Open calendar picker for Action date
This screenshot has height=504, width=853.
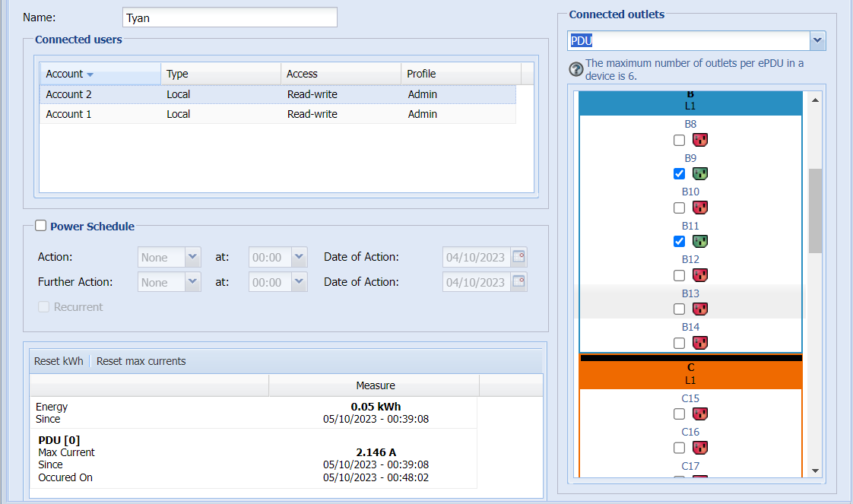pos(519,257)
